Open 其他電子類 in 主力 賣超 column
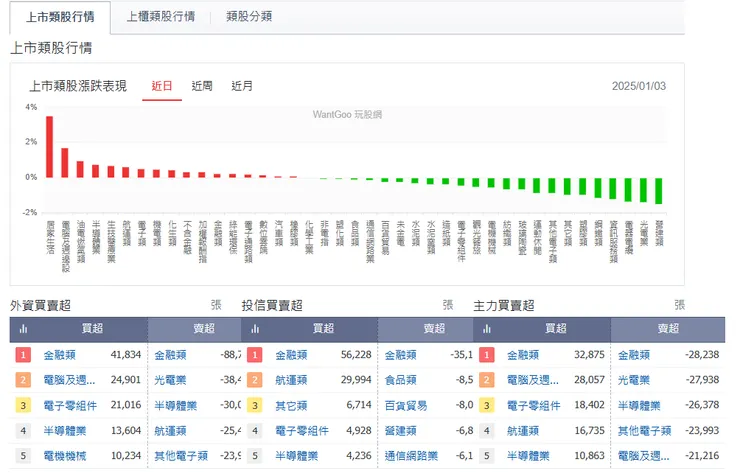The width and height of the screenshot is (740, 473). [x=645, y=431]
